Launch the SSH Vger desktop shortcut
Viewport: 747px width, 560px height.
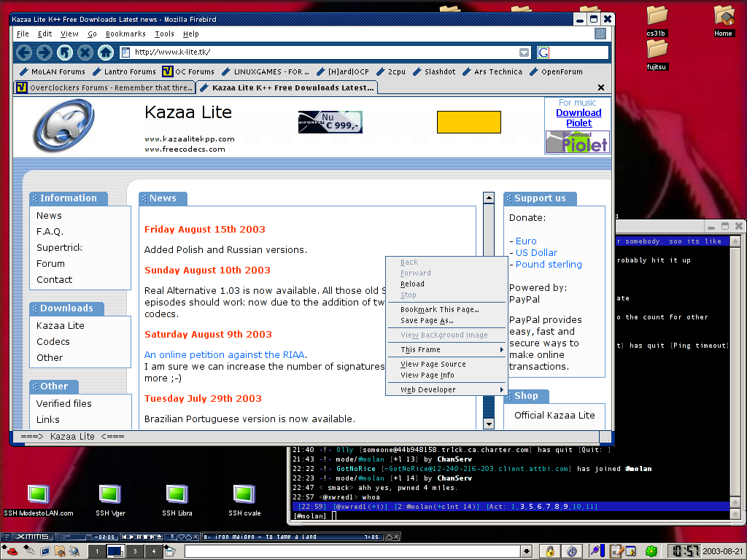(110, 500)
